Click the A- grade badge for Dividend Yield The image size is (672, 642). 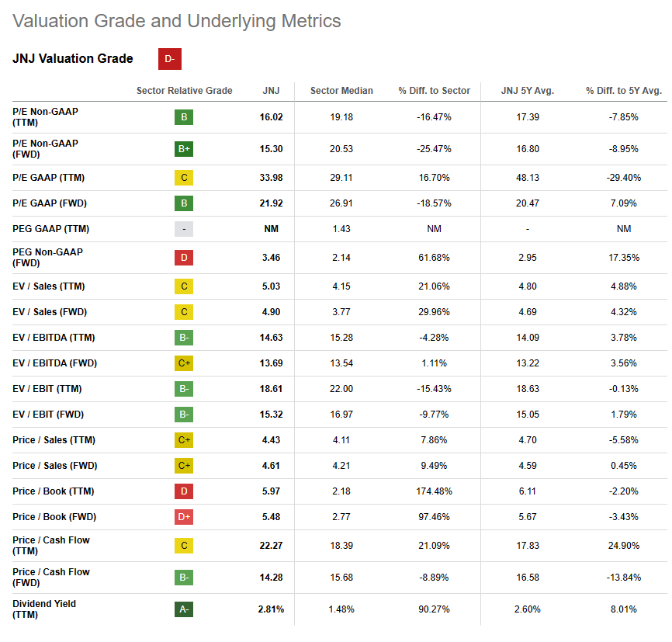point(184,609)
